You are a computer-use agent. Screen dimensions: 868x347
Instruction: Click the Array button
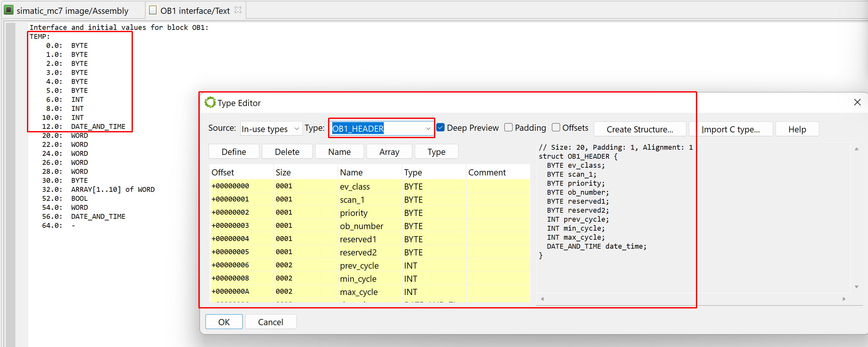pos(389,152)
